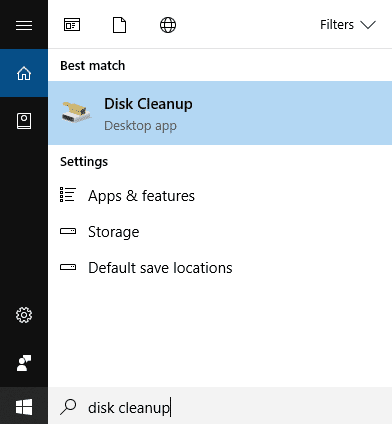The image size is (392, 424).
Task: Click the drive icon beside Default save locations
Action: tap(68, 267)
